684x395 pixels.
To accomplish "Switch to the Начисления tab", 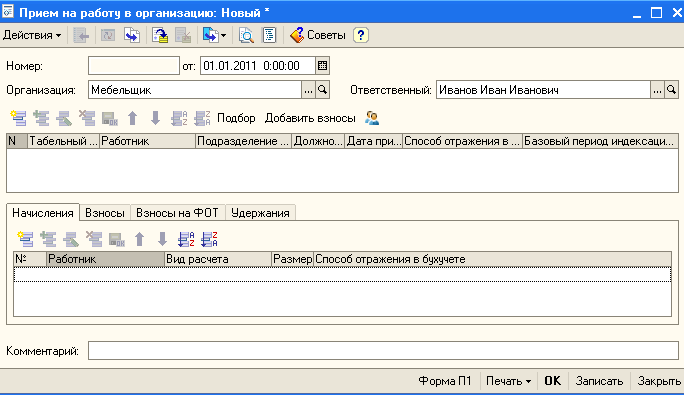I will [43, 213].
